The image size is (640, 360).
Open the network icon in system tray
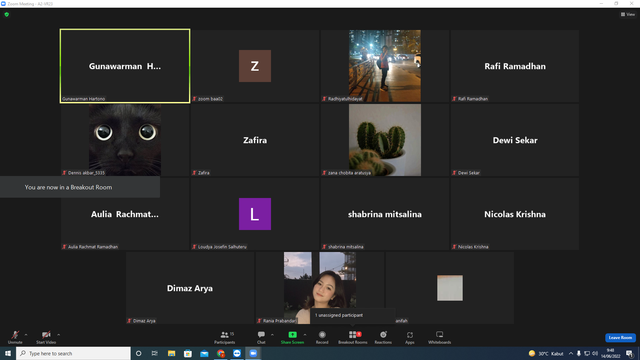587,353
